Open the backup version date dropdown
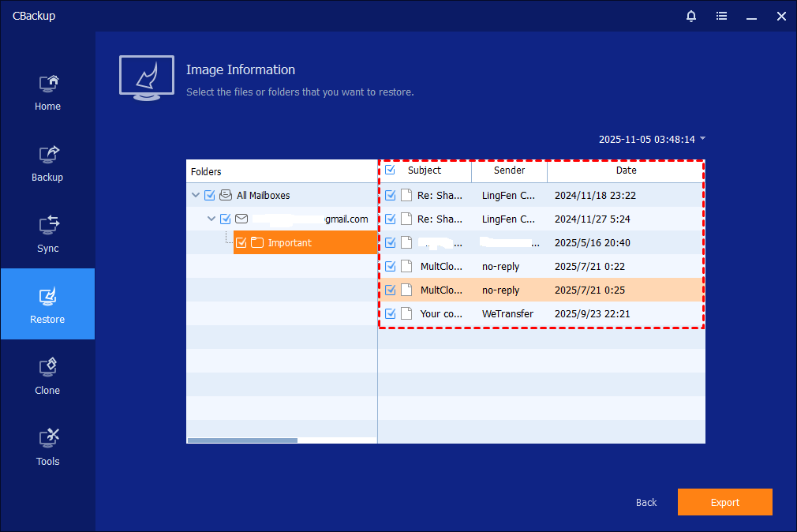This screenshot has height=532, width=797. 702,139
